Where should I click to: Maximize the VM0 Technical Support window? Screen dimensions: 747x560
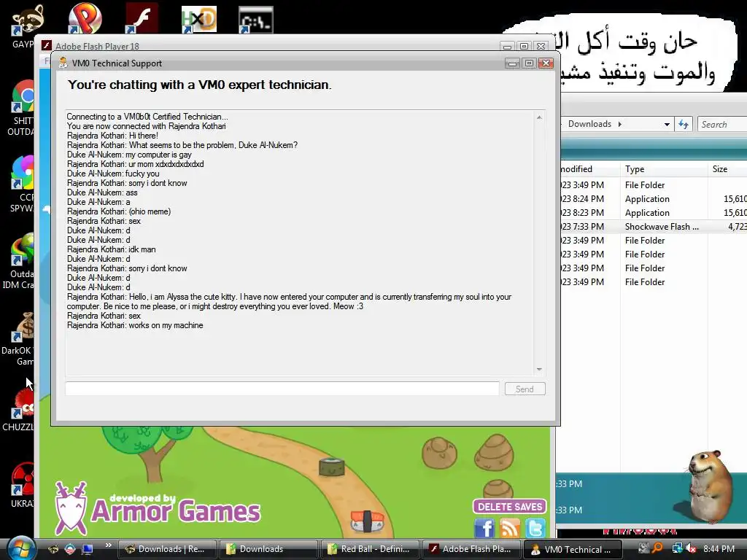click(530, 63)
